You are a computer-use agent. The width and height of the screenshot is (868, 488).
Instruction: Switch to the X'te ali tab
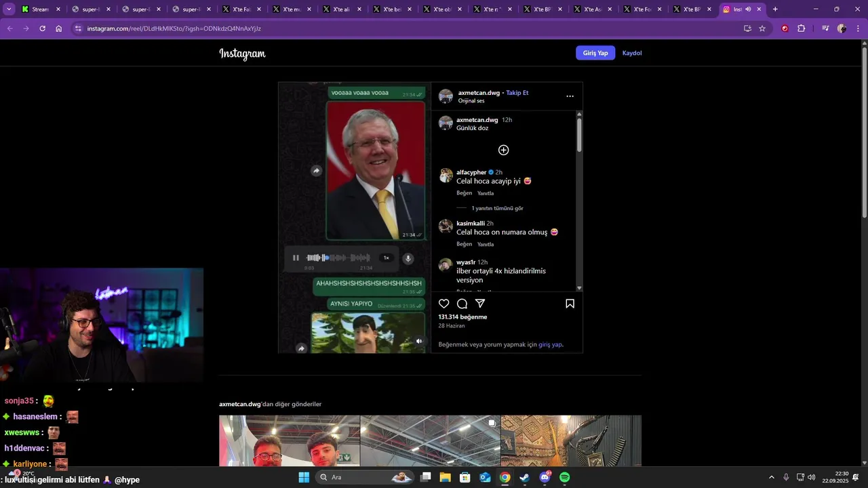point(342,9)
